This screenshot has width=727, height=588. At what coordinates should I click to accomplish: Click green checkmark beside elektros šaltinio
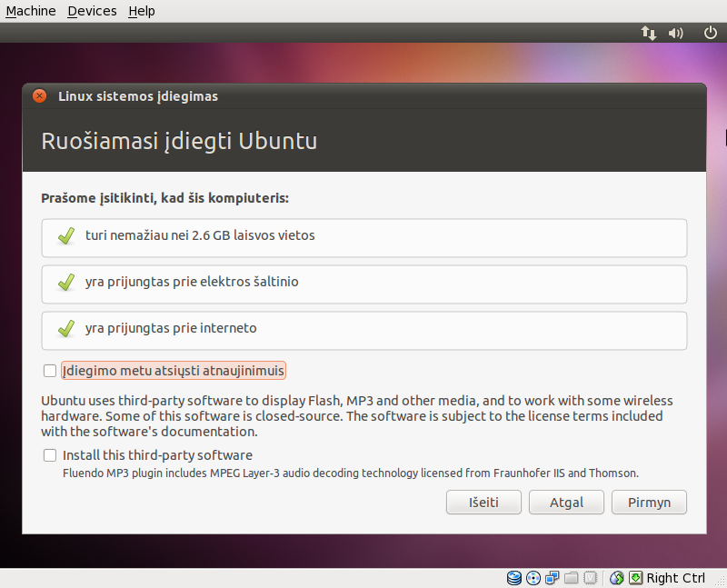(66, 283)
